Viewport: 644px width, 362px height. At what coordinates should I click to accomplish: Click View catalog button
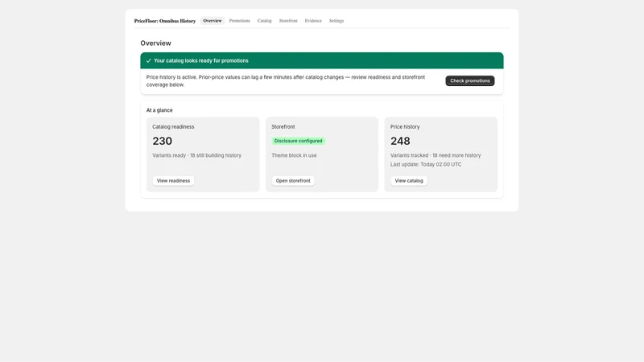tap(409, 180)
